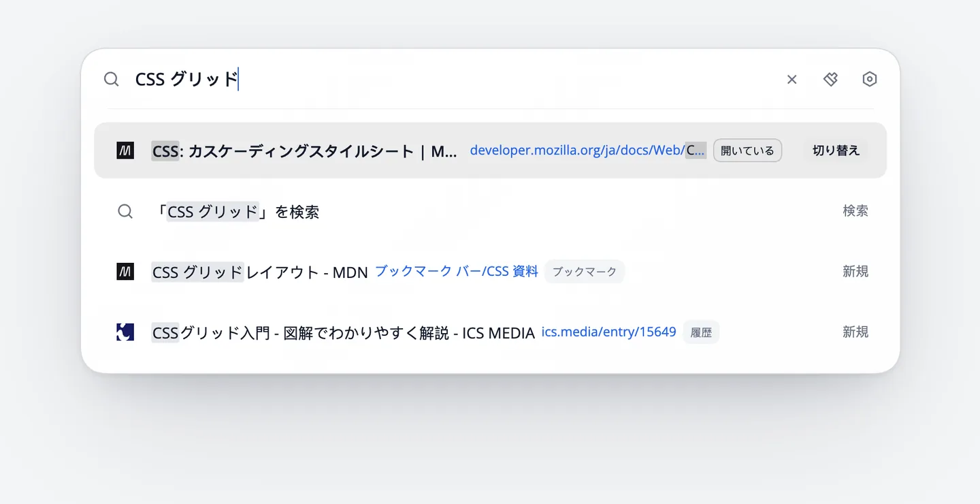Select CSS グリッドレイアウト - MDN result
980x504 pixels.
tap(259, 272)
